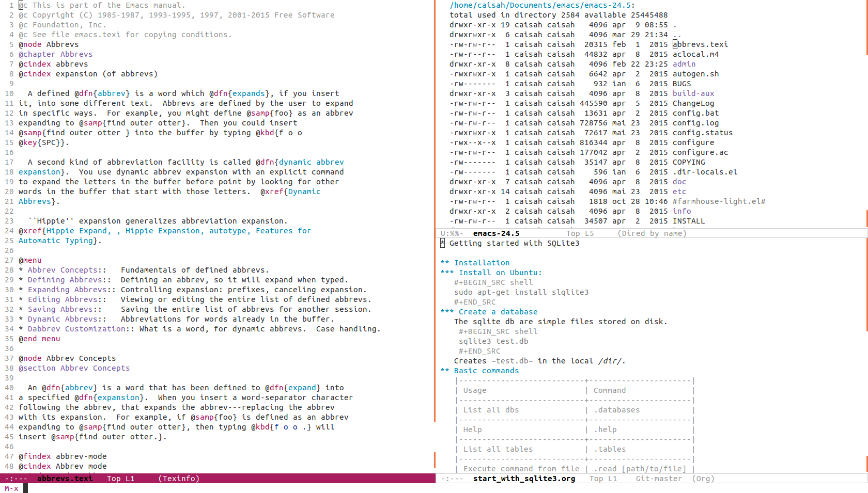Click the emacs-24.5 buffer name in mode line
This screenshot has width=868, height=493.
click(496, 233)
